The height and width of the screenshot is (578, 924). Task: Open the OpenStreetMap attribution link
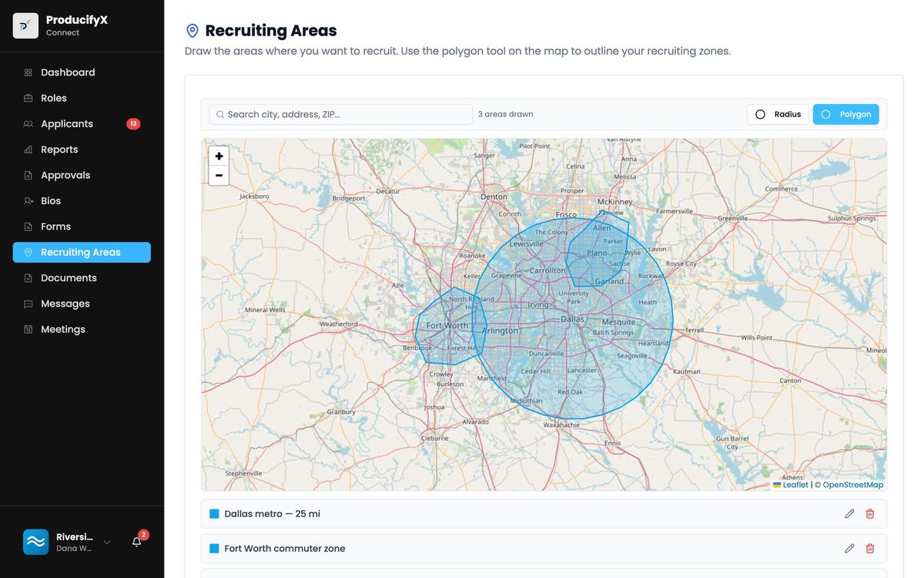click(853, 485)
